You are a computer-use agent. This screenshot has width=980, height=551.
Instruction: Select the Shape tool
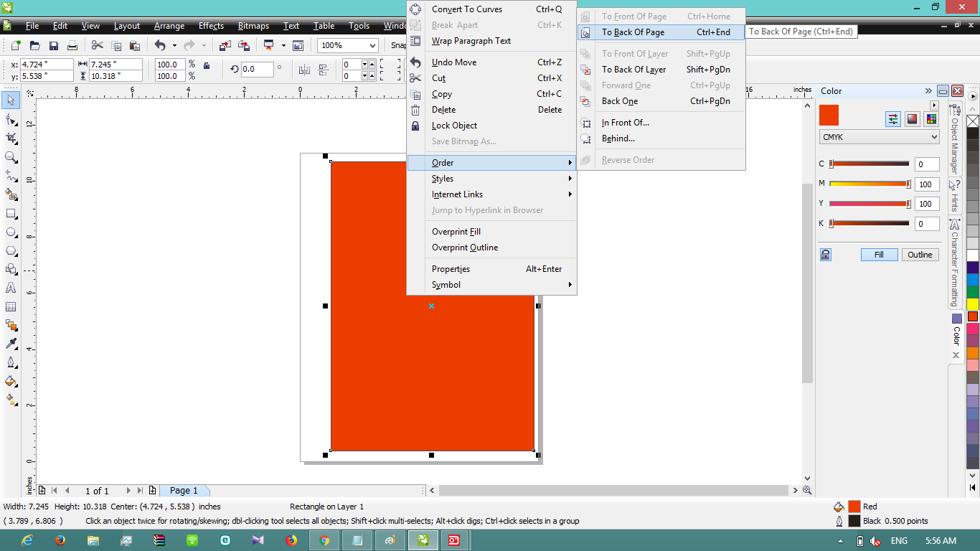[x=11, y=119]
